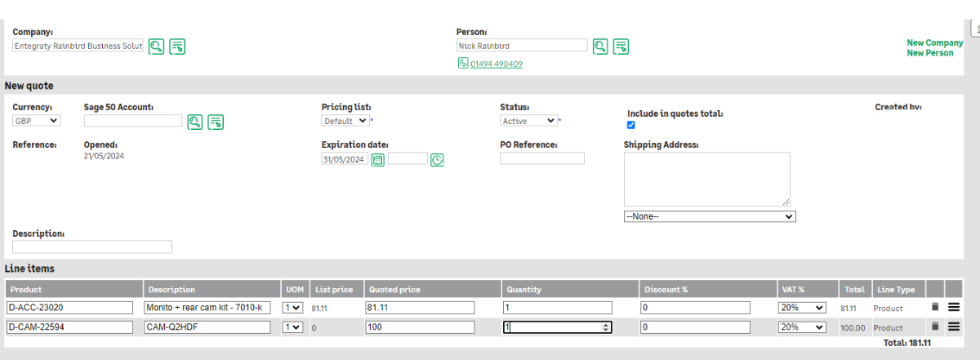Click the reorder handle for D-ACC-23020 row

[953, 307]
